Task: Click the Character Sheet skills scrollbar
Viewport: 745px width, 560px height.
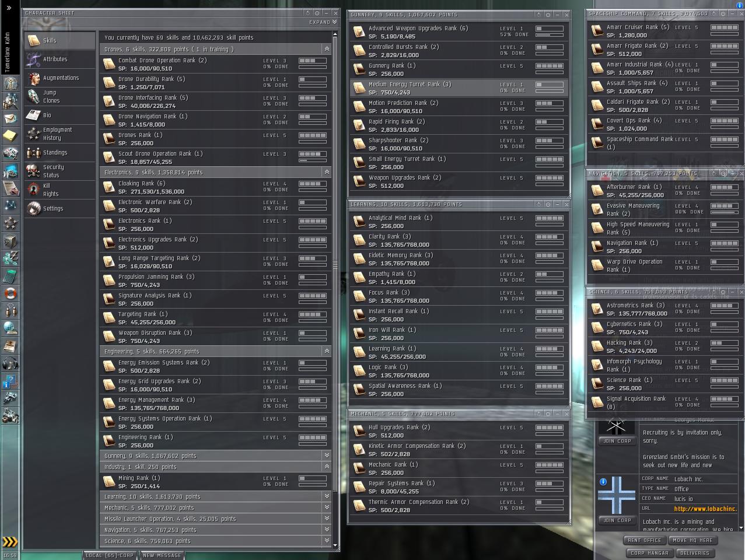Action: coord(335,264)
